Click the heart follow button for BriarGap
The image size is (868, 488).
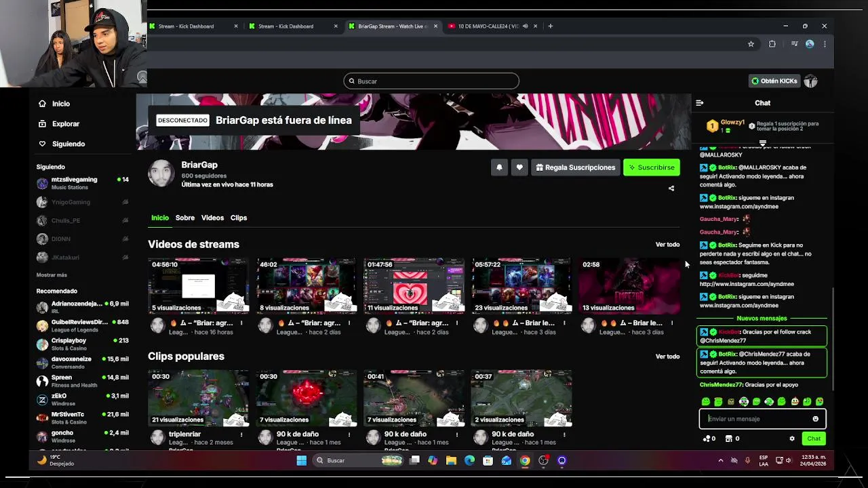[x=519, y=167]
